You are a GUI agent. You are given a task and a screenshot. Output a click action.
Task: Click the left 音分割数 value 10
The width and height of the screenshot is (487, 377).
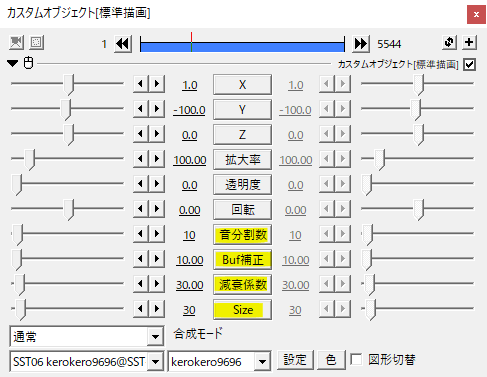point(189,235)
